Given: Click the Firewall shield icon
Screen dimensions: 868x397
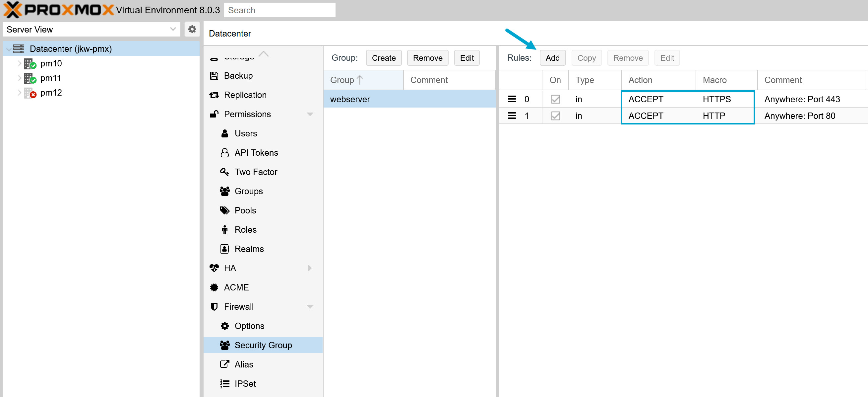Looking at the screenshot, I should pyautogui.click(x=214, y=307).
